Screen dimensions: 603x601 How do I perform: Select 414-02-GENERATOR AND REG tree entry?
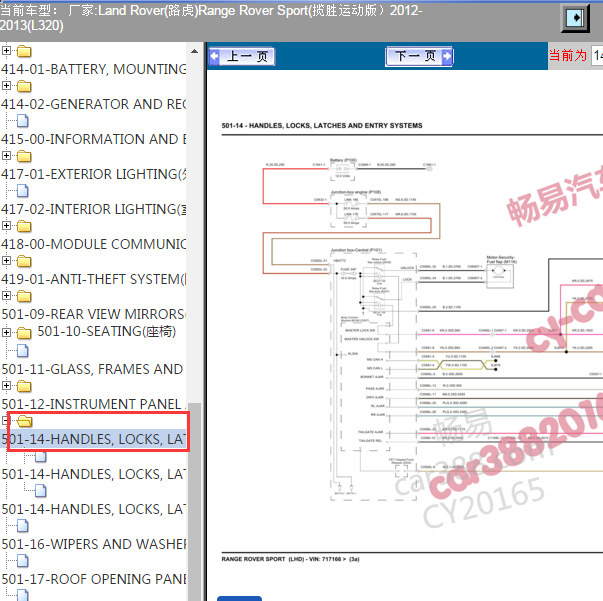click(93, 104)
